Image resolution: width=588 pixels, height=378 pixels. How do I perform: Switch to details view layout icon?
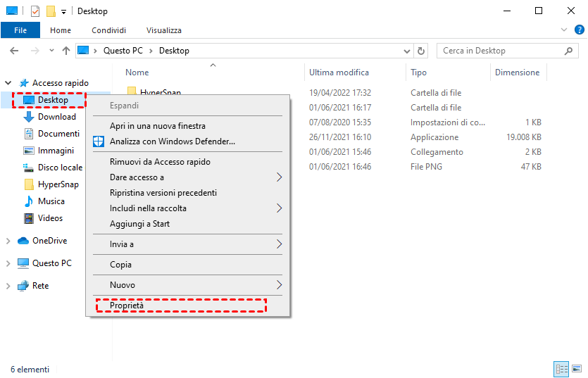point(562,369)
